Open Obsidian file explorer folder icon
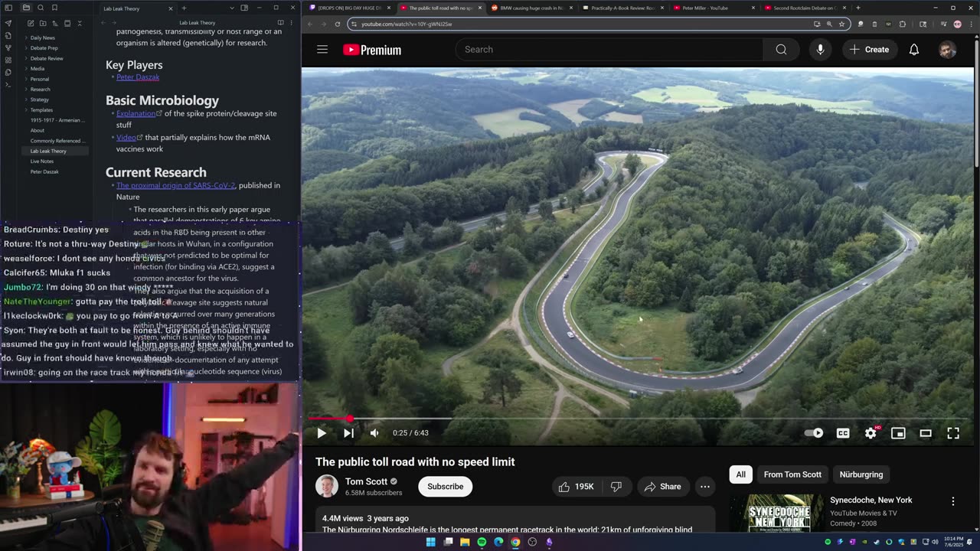980x551 pixels. pyautogui.click(x=26, y=8)
